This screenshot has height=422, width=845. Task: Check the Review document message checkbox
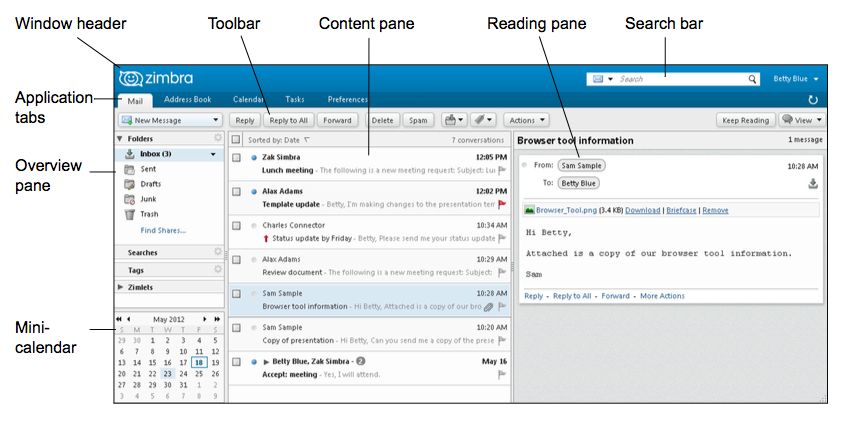[236, 260]
